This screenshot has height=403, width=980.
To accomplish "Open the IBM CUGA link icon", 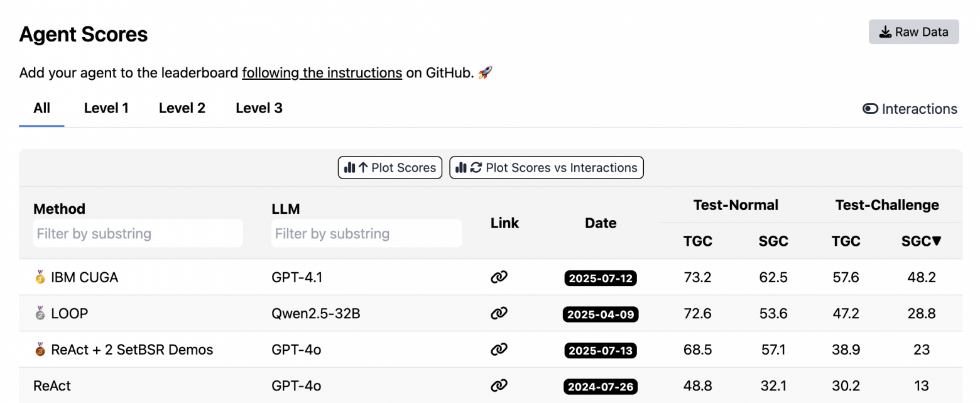I will click(499, 277).
